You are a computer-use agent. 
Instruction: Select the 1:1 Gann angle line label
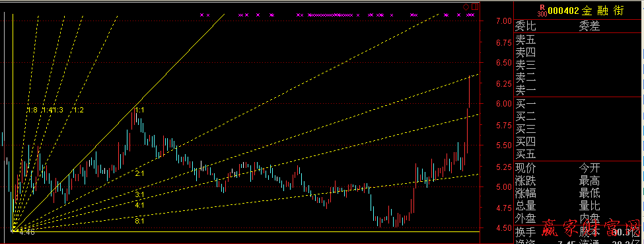[139, 110]
